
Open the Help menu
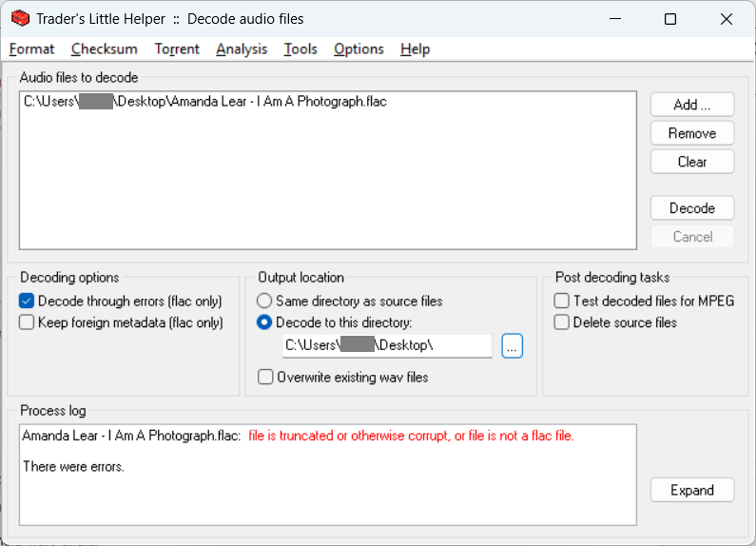click(416, 49)
